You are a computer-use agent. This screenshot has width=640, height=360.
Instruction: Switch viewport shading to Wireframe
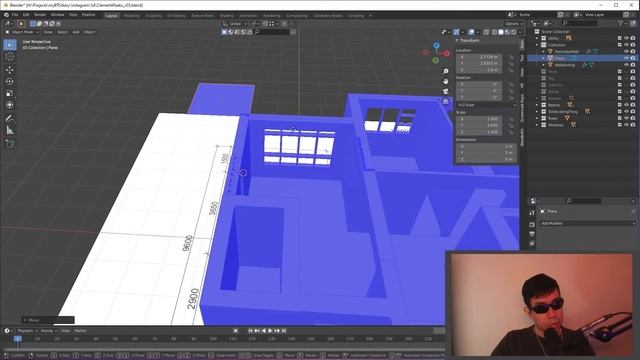tap(494, 32)
